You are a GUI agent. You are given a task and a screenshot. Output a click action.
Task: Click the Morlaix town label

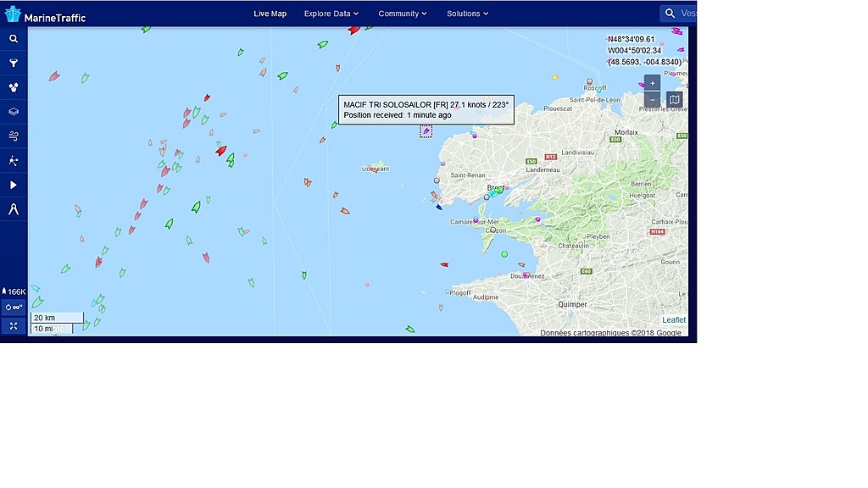coord(626,132)
